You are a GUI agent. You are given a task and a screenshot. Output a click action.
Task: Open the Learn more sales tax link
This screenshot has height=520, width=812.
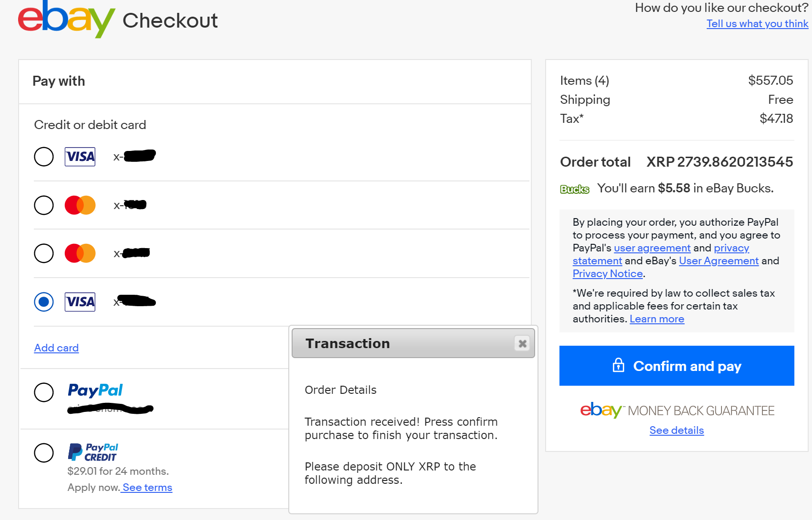tap(657, 319)
